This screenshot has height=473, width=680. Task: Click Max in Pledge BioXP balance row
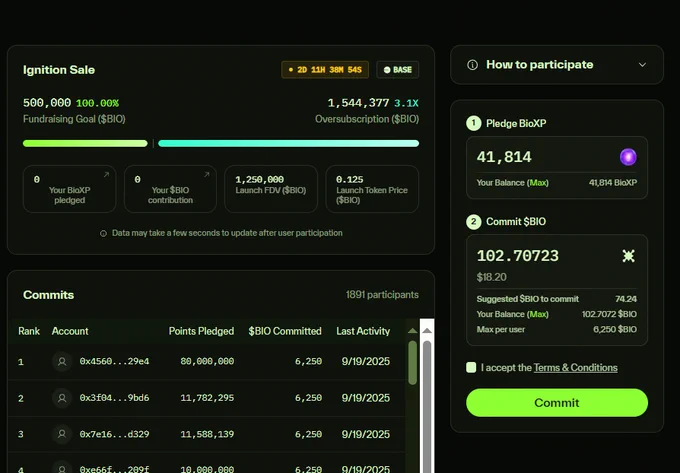pos(538,183)
